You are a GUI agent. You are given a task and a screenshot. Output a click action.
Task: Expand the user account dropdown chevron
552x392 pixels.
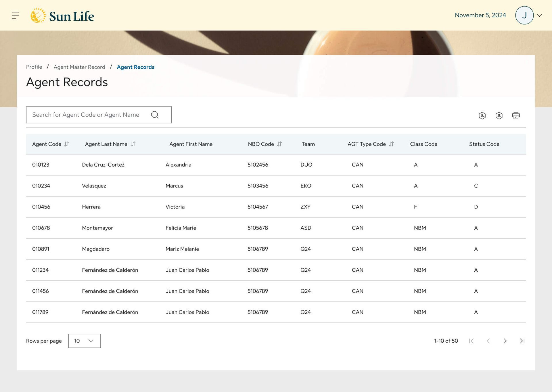tap(540, 15)
